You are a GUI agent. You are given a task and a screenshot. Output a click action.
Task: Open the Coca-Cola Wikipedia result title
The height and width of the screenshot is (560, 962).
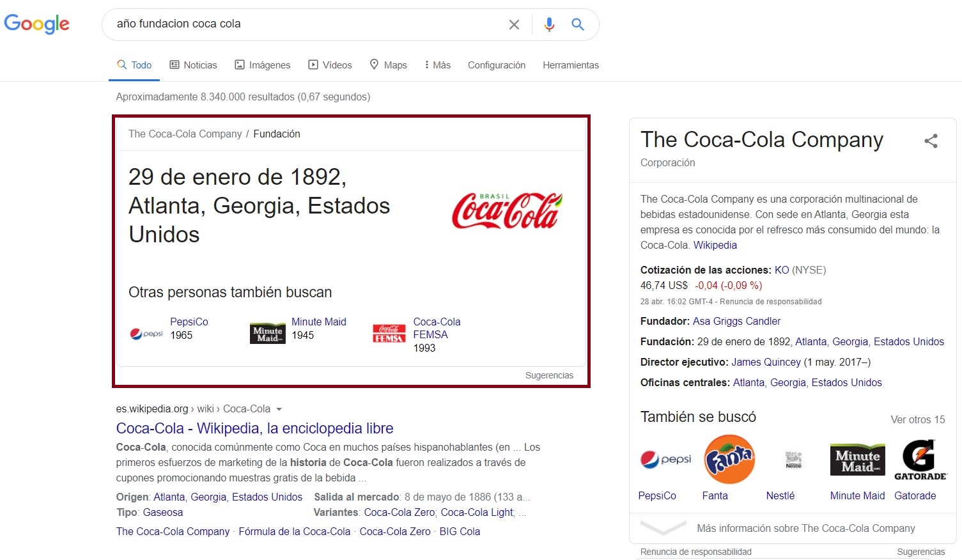[254, 428]
